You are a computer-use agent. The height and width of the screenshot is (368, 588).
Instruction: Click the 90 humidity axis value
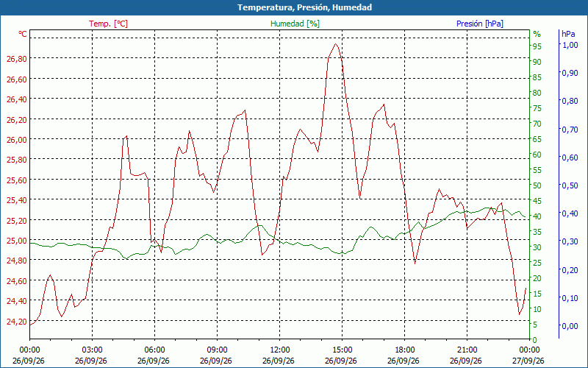pos(537,62)
